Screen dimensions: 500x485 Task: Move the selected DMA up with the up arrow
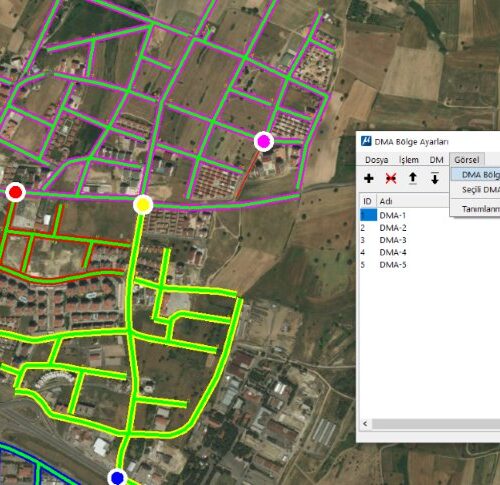pos(413,178)
